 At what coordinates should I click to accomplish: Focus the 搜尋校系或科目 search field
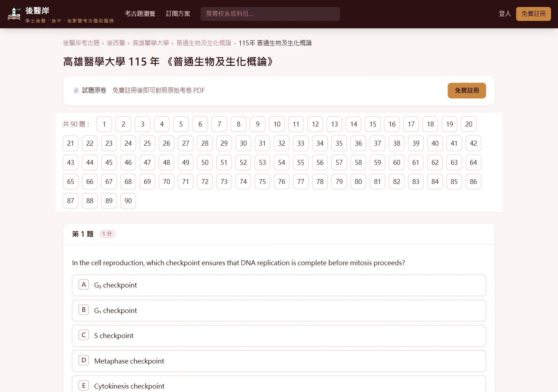(x=270, y=14)
